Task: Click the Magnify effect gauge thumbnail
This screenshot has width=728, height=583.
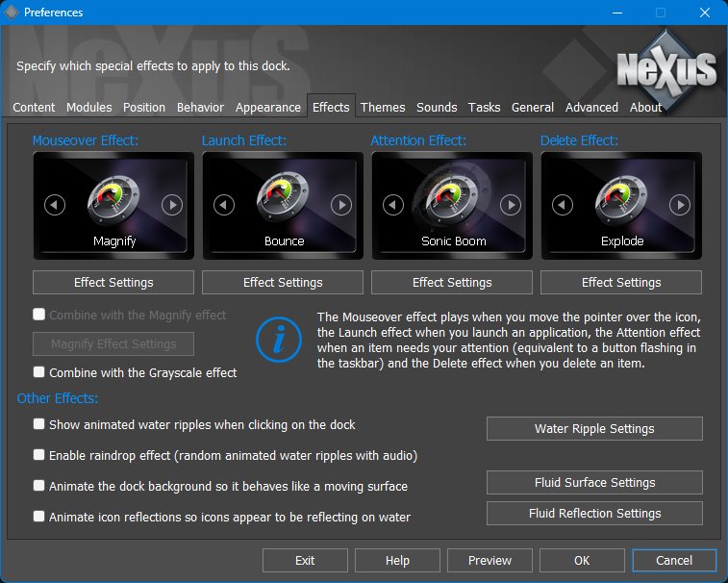Action: [x=113, y=200]
